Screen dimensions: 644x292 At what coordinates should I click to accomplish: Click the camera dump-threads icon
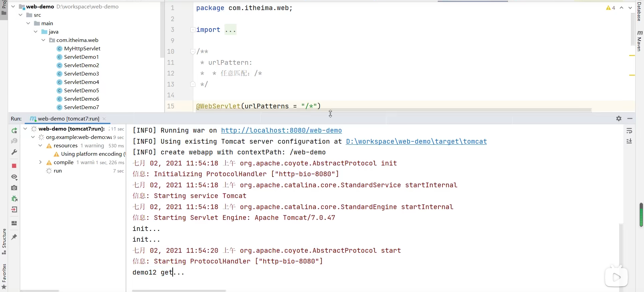(x=14, y=188)
